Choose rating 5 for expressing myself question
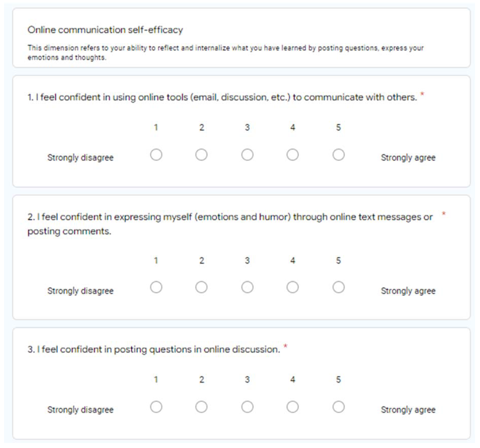The width and height of the screenshot is (480, 448). (x=339, y=287)
